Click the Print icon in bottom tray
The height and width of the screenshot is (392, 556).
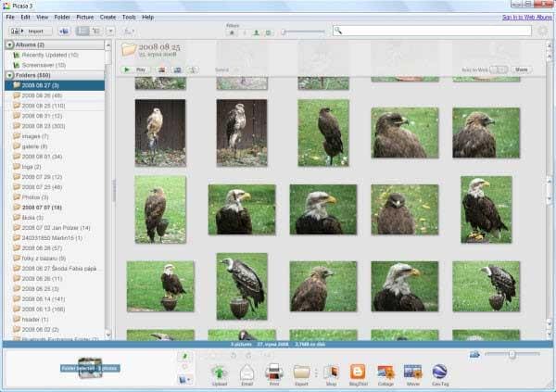pos(273,374)
